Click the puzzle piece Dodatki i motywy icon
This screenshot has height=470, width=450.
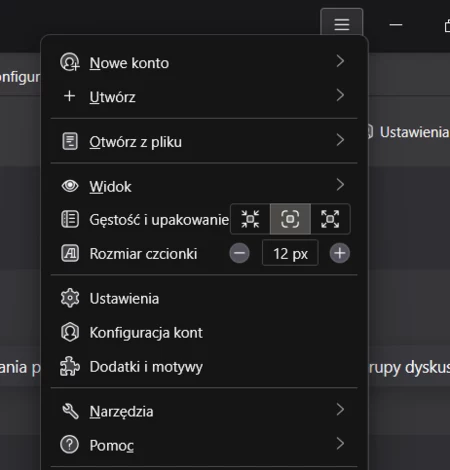pyautogui.click(x=70, y=367)
